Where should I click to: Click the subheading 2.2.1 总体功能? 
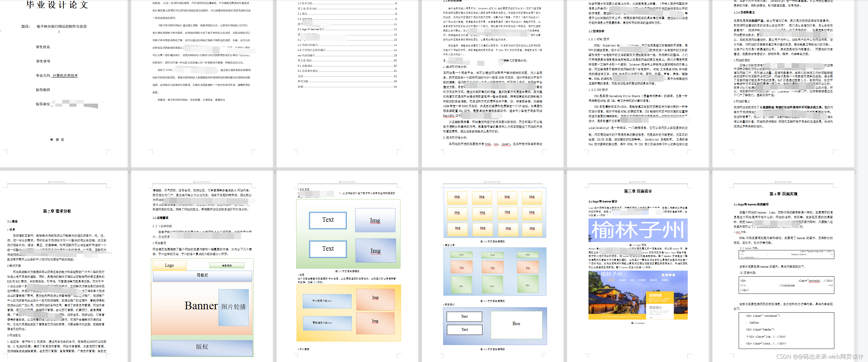162,226
